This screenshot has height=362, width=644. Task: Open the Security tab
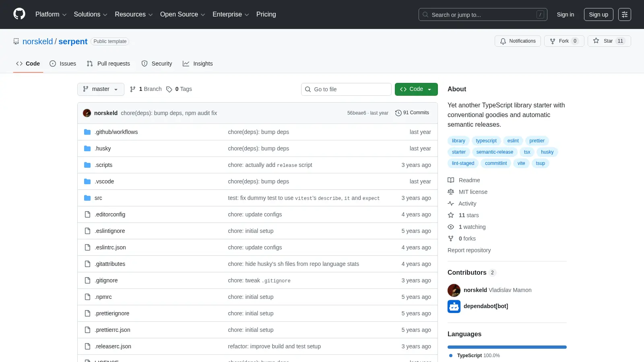(x=157, y=64)
